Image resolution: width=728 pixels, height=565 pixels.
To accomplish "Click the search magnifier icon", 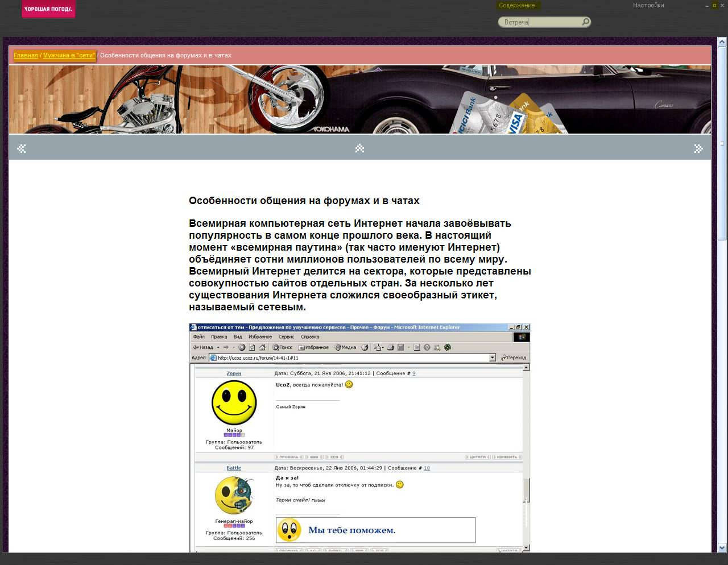I will coord(585,22).
